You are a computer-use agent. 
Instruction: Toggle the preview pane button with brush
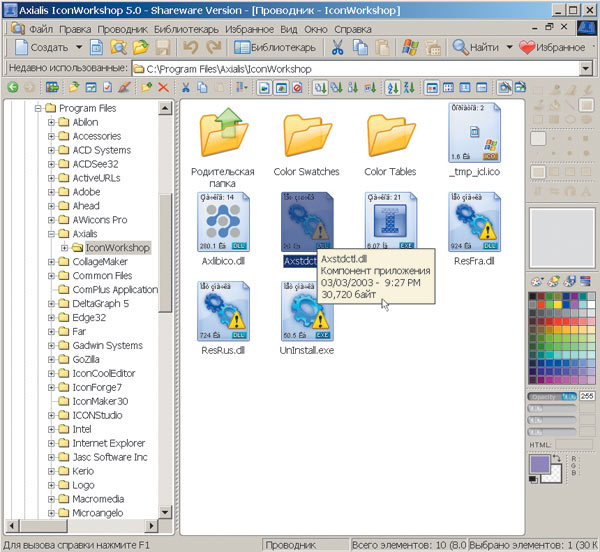point(504,88)
